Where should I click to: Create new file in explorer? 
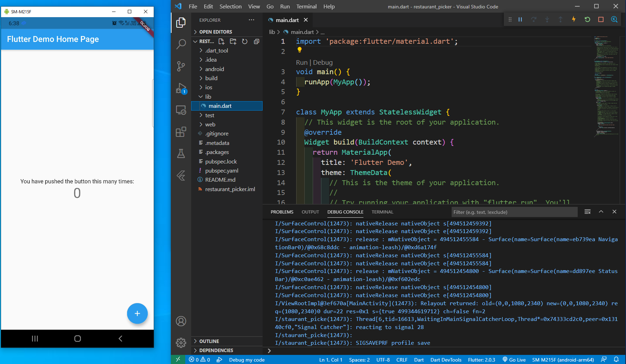coord(221,41)
